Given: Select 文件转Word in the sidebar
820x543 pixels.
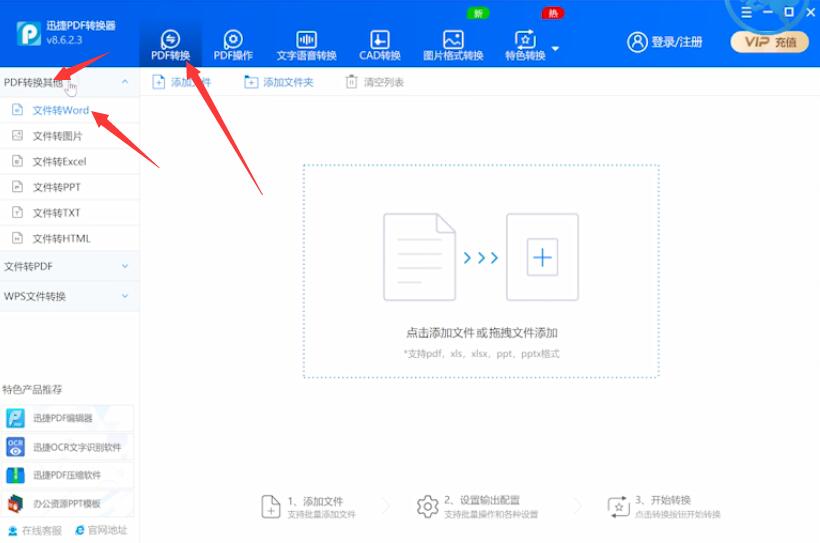Looking at the screenshot, I should (70, 110).
